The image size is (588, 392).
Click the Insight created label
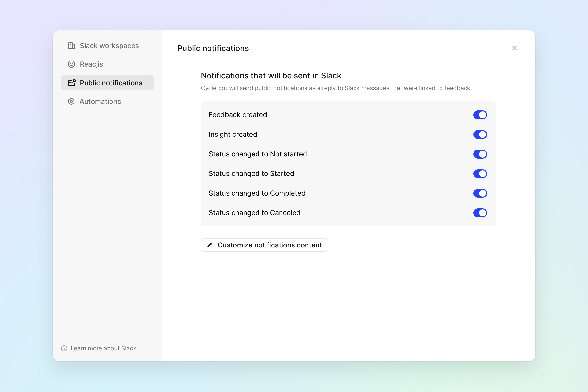(x=233, y=135)
